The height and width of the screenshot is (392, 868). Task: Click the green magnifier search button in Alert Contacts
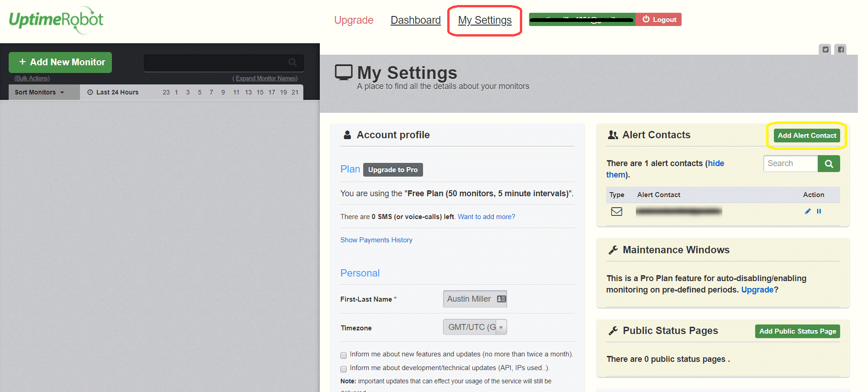[x=829, y=164]
